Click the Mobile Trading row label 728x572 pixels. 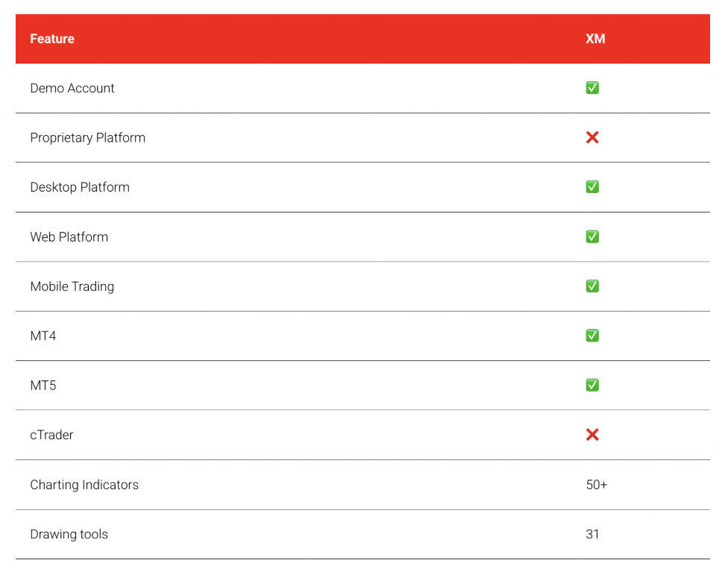[72, 286]
